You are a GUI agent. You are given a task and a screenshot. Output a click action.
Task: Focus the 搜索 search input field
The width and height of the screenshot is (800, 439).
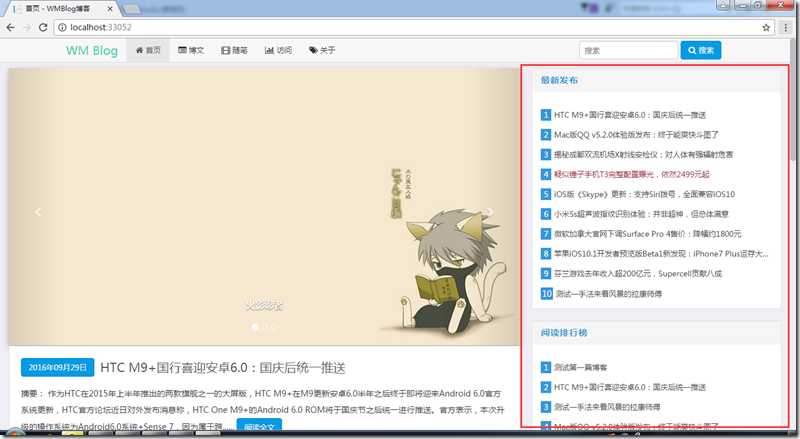(x=629, y=51)
